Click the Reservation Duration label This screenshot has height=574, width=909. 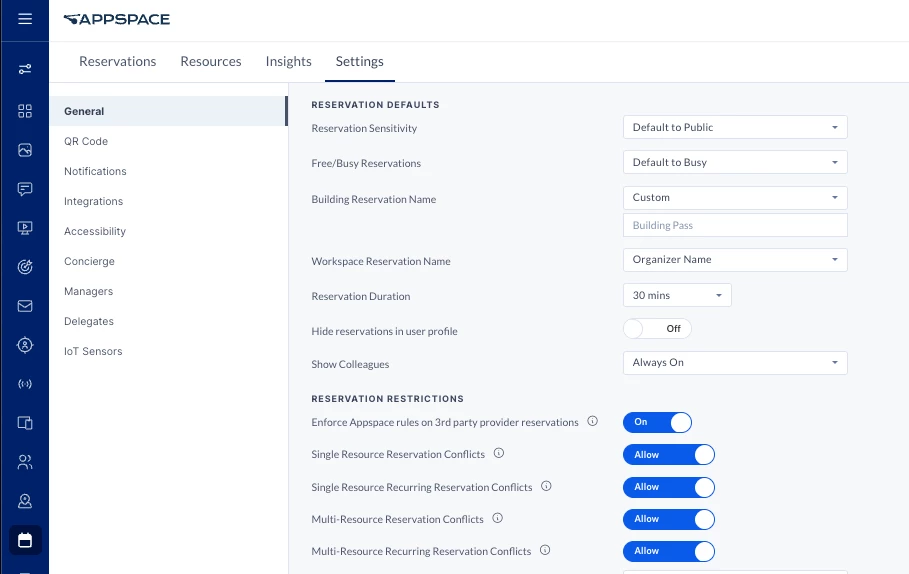pos(361,296)
